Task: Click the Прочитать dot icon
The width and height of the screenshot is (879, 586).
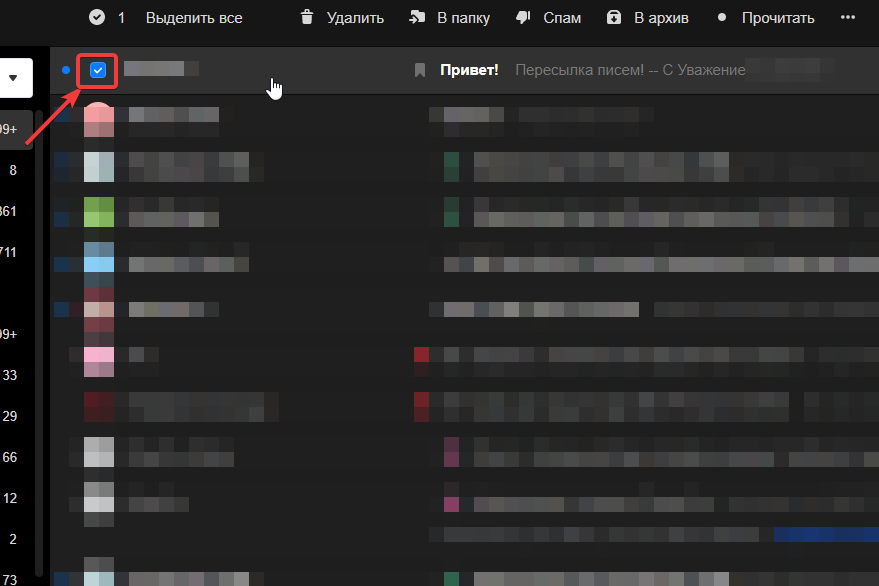Action: coord(722,17)
